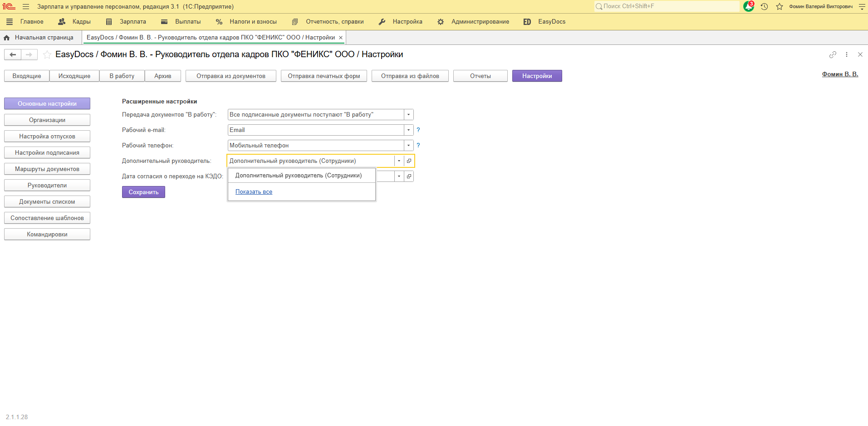Open the notifications bell icon
This screenshot has width=868, height=426.
749,6
